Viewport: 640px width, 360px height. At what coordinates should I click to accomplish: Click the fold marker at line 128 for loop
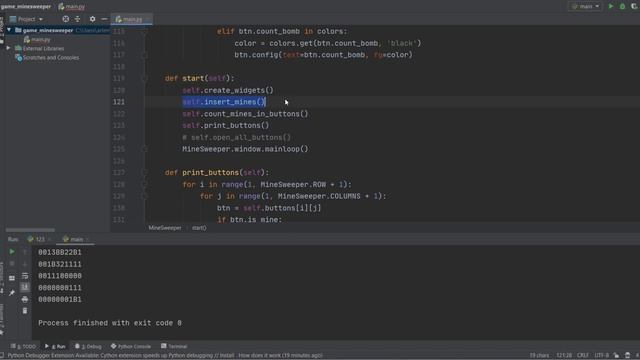click(x=144, y=184)
